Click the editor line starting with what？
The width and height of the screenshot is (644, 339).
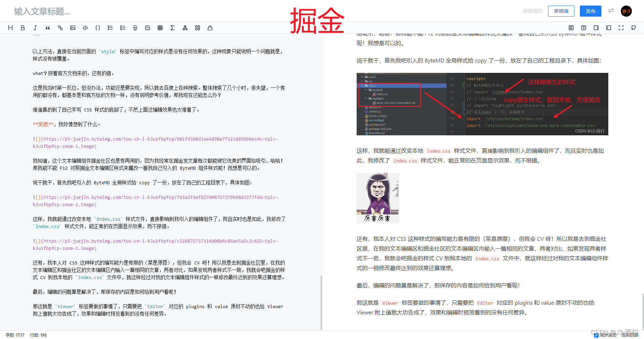[x=73, y=73]
